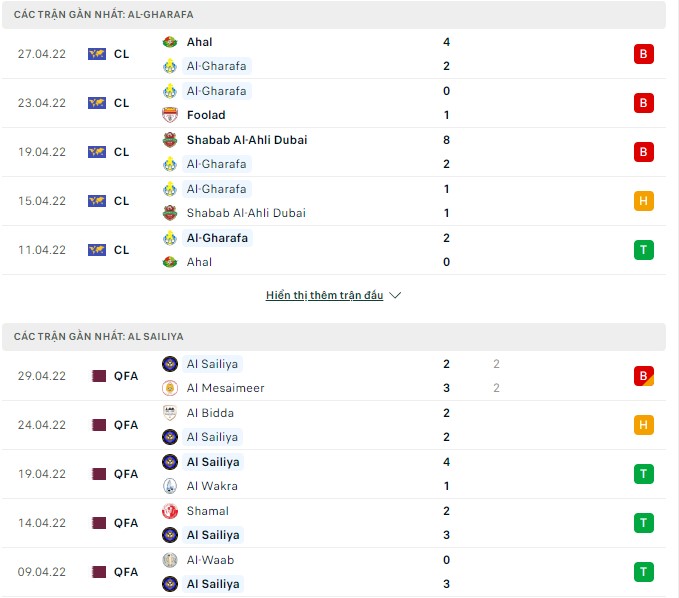Click the Foolad club crest icon
This screenshot has width=679, height=598.
(x=170, y=115)
